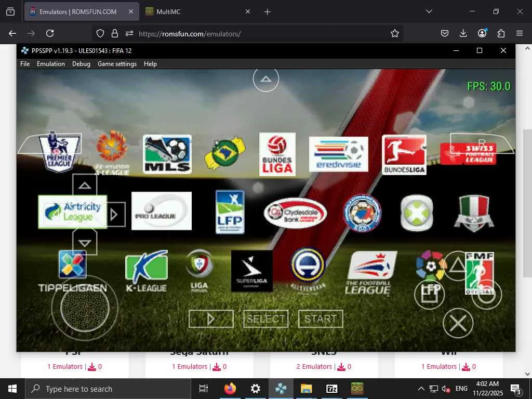Image resolution: width=532 pixels, height=399 pixels.
Task: Open a new browser tab
Action: [x=268, y=12]
